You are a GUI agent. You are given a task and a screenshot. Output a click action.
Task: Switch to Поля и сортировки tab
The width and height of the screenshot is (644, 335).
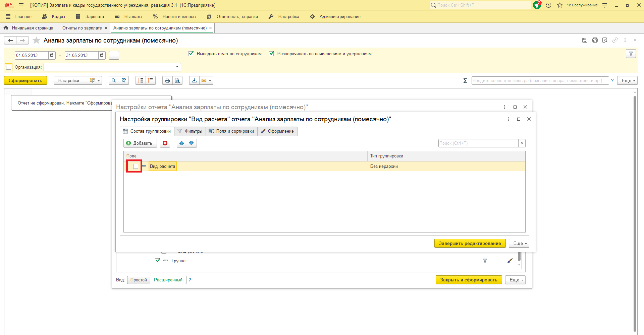point(231,131)
